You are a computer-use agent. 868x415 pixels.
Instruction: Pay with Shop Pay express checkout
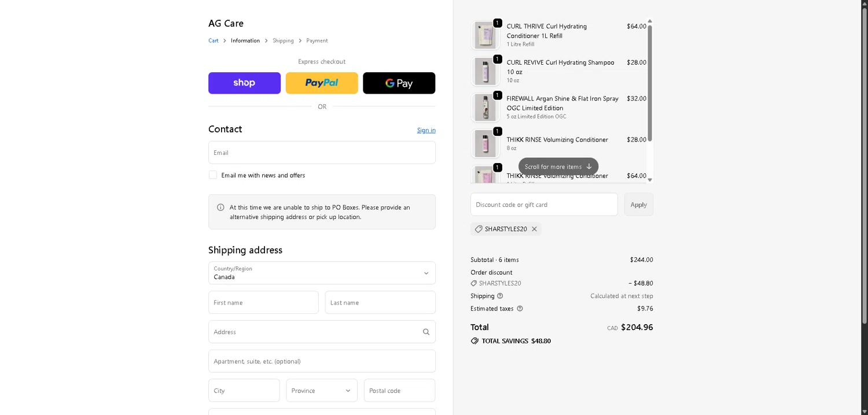tap(244, 83)
